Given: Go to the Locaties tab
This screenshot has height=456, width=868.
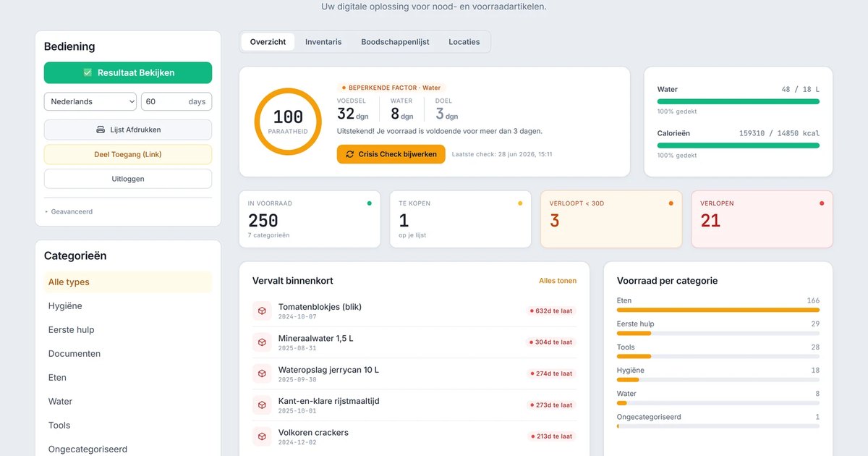Looking at the screenshot, I should tap(464, 42).
